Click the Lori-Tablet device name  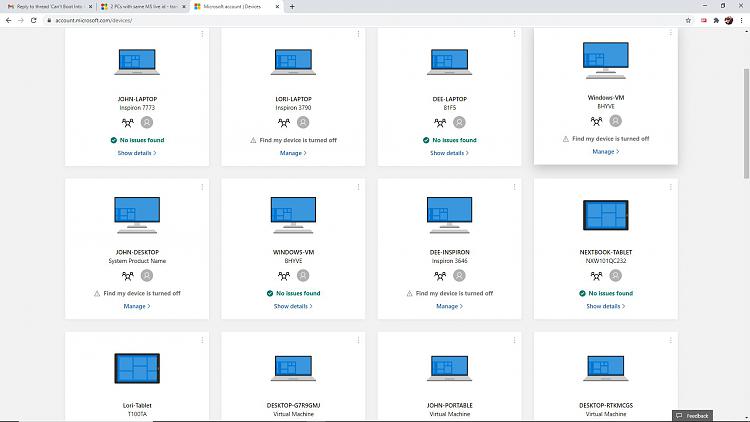(137, 405)
